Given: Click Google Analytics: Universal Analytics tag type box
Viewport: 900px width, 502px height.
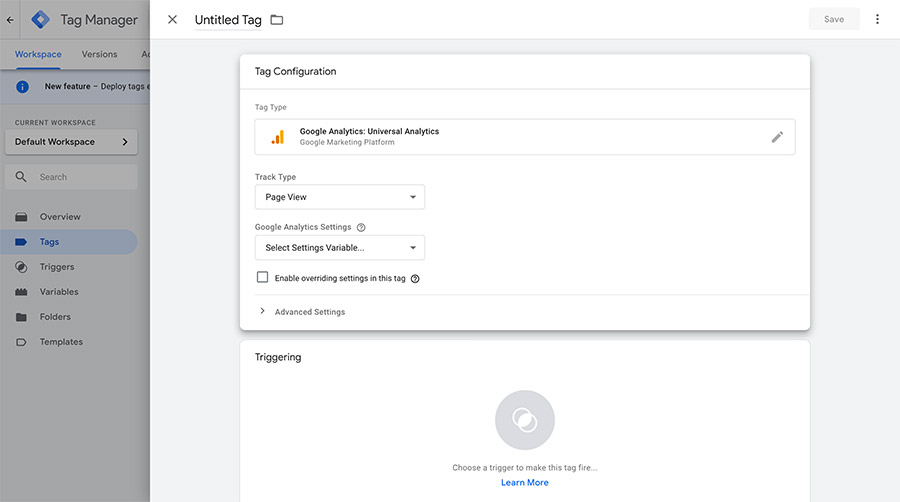Looking at the screenshot, I should click(525, 137).
